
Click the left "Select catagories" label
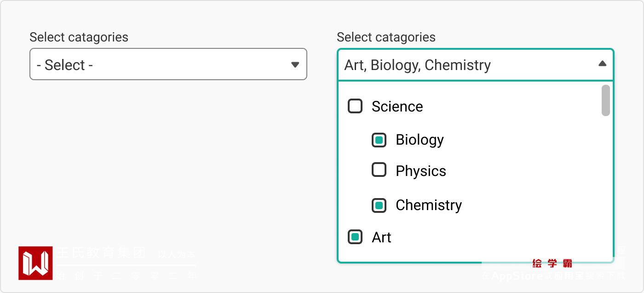tap(79, 37)
